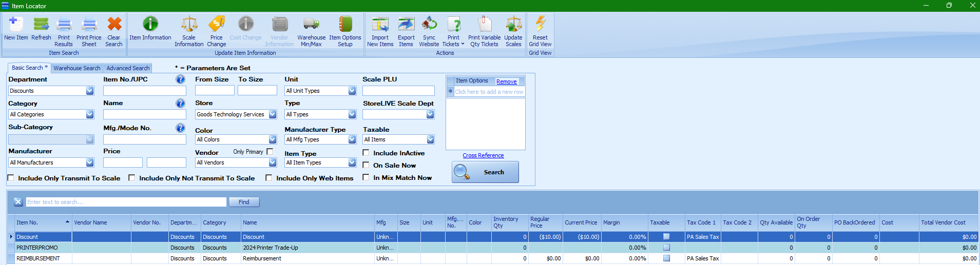Expand the Taxable dropdown

tap(430, 139)
